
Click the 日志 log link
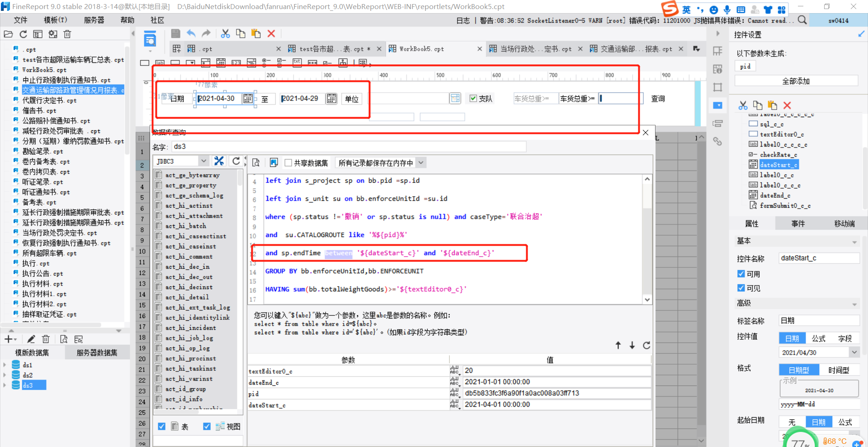tap(463, 20)
